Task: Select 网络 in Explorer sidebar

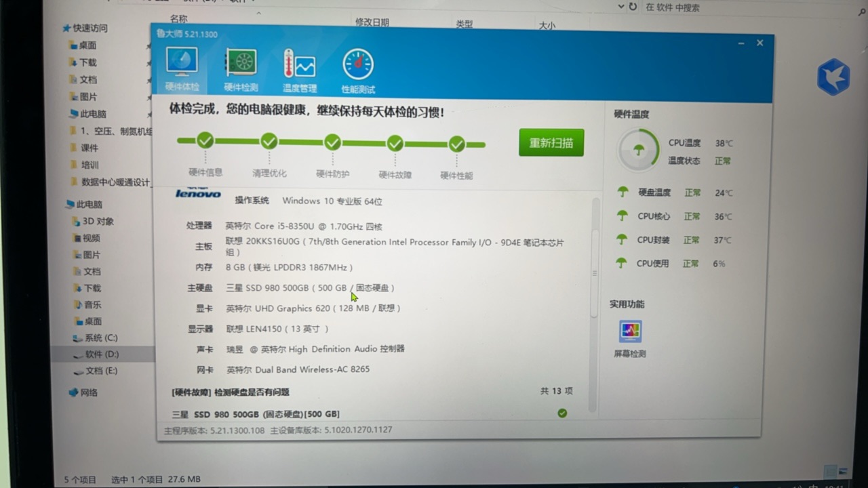Action: (84, 392)
